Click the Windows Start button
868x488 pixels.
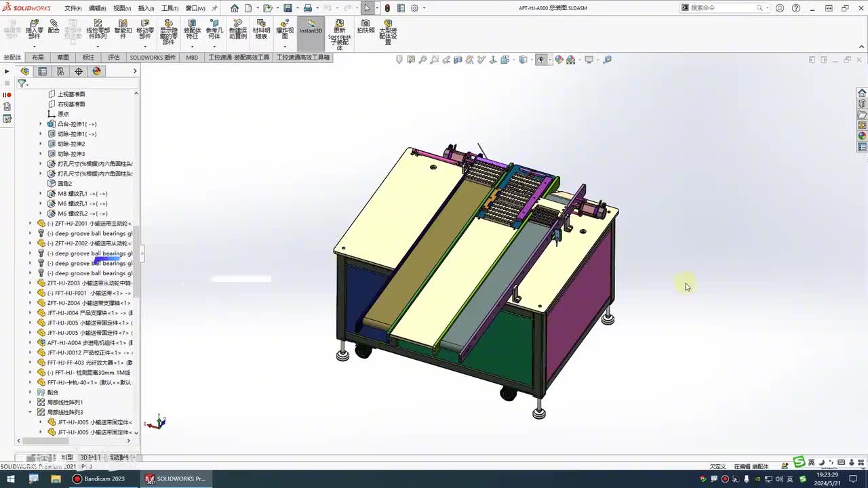tap(10, 479)
